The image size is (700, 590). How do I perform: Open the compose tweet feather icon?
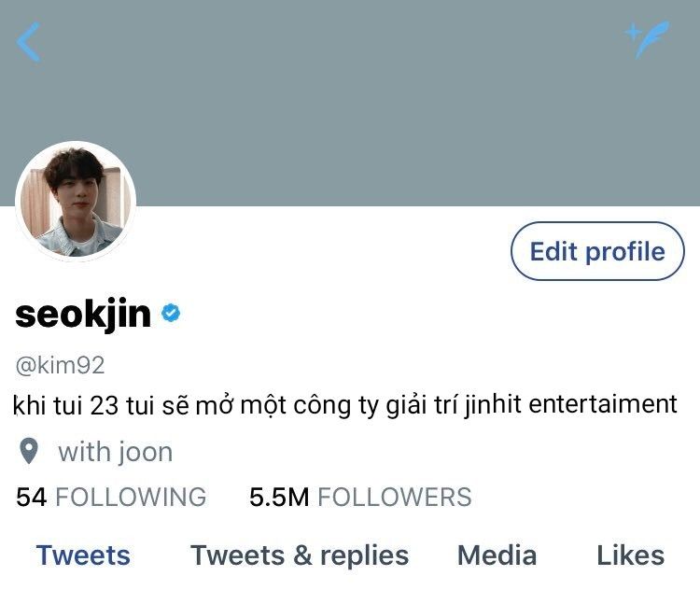point(648,39)
